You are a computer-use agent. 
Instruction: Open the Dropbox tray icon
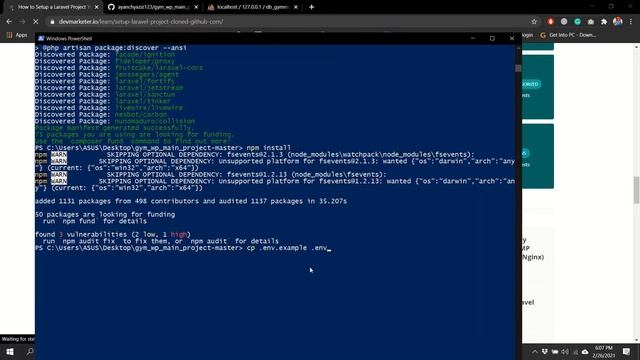[545, 351]
